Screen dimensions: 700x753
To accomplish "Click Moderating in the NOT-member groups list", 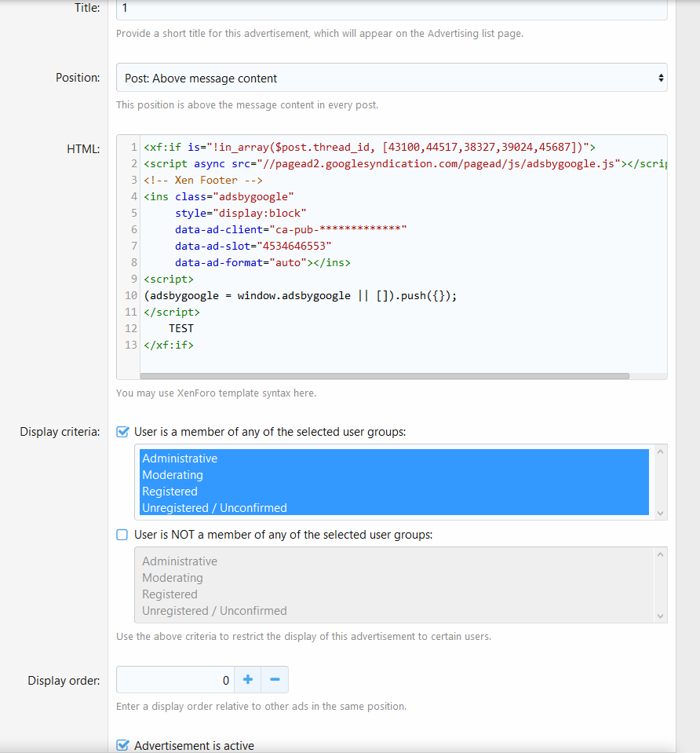I will 394,577.
